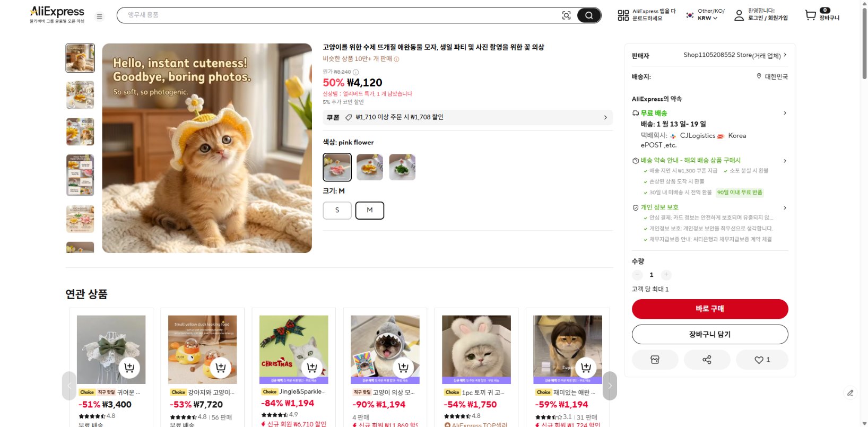Image resolution: width=868 pixels, height=427 pixels.
Task: Select size S option
Action: 337,210
